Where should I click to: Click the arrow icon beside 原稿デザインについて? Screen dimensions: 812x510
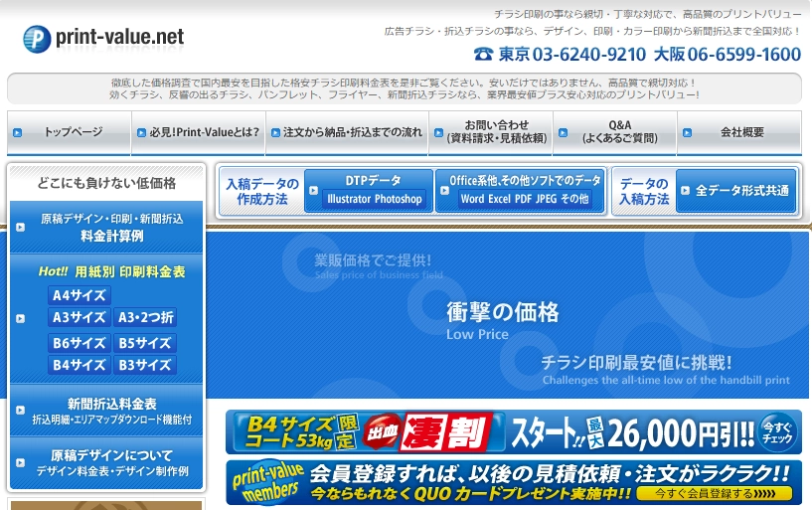[21, 463]
